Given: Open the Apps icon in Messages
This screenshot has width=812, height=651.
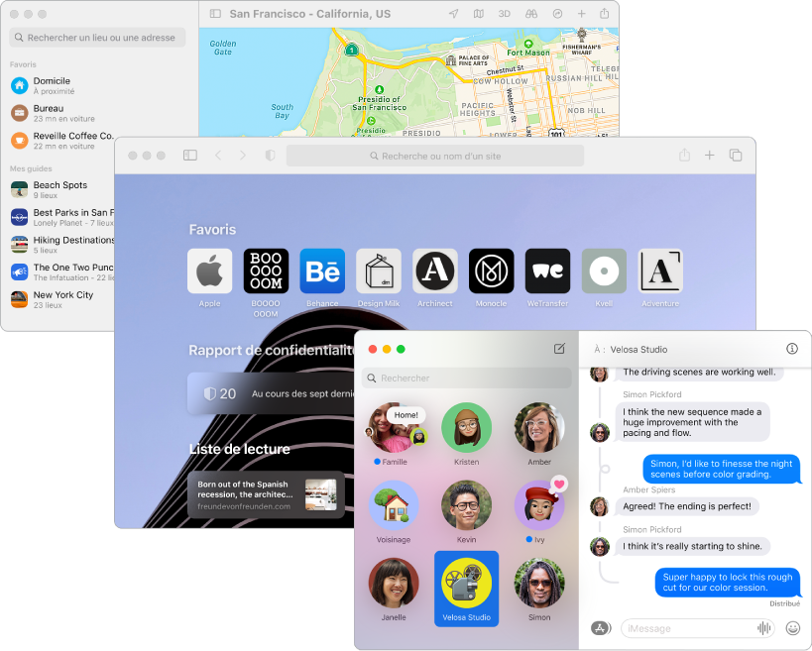Looking at the screenshot, I should point(603,627).
